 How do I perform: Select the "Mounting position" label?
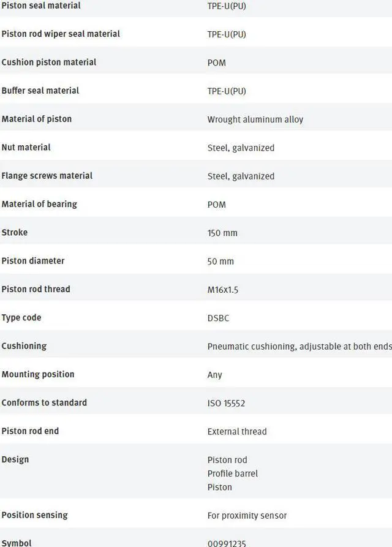(38, 374)
